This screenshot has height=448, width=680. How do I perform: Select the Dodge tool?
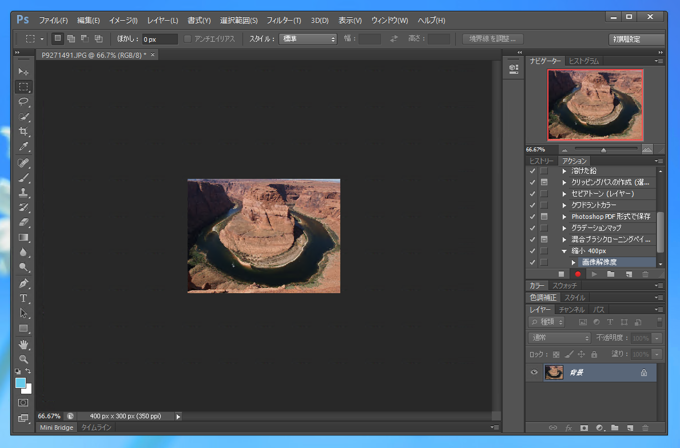pos(23,267)
